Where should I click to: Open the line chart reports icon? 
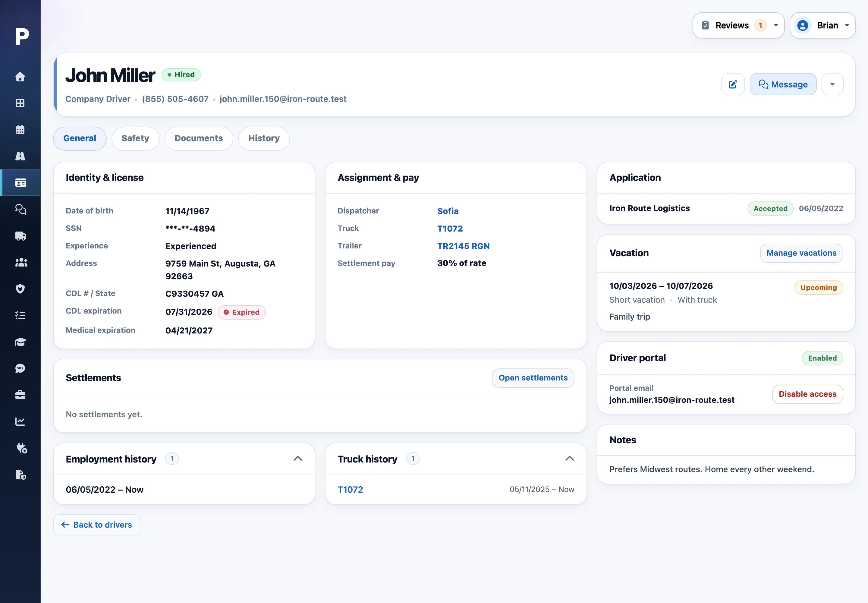tap(20, 421)
